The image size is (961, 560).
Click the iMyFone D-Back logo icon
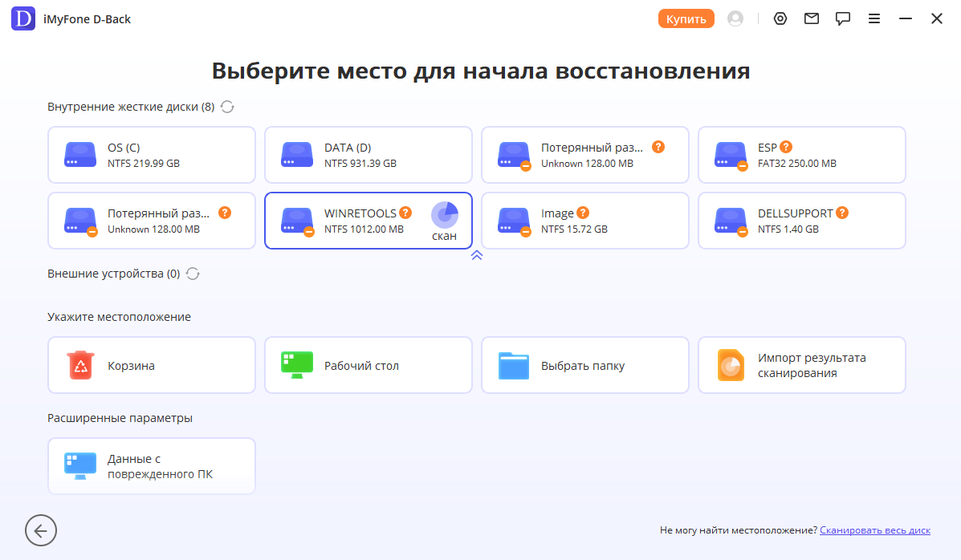[x=23, y=18]
